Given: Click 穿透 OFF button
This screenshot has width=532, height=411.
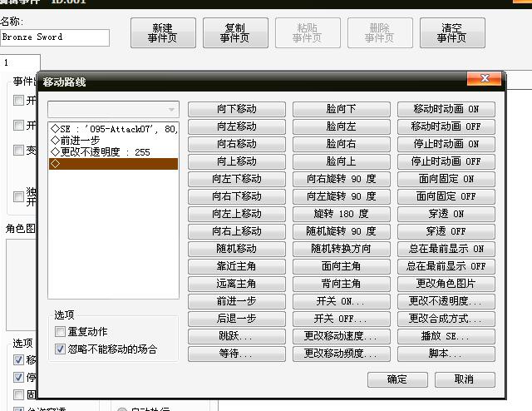Looking at the screenshot, I should point(446,231).
